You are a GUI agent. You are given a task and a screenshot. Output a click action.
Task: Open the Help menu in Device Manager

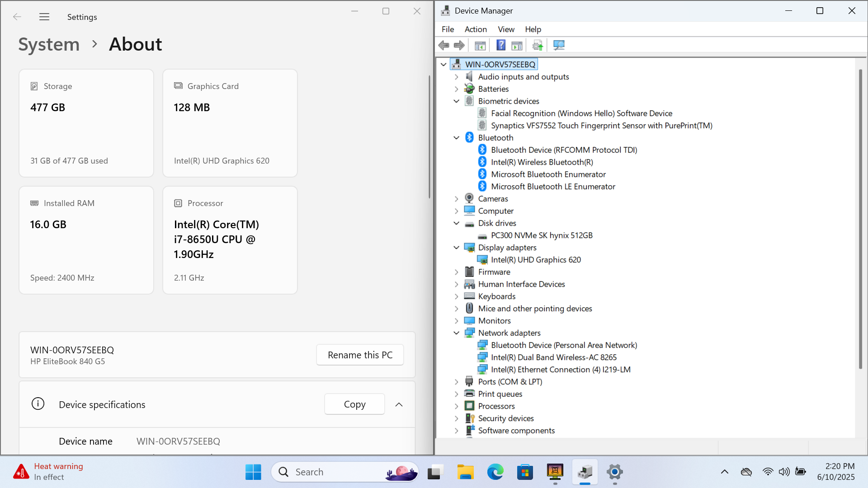point(533,29)
